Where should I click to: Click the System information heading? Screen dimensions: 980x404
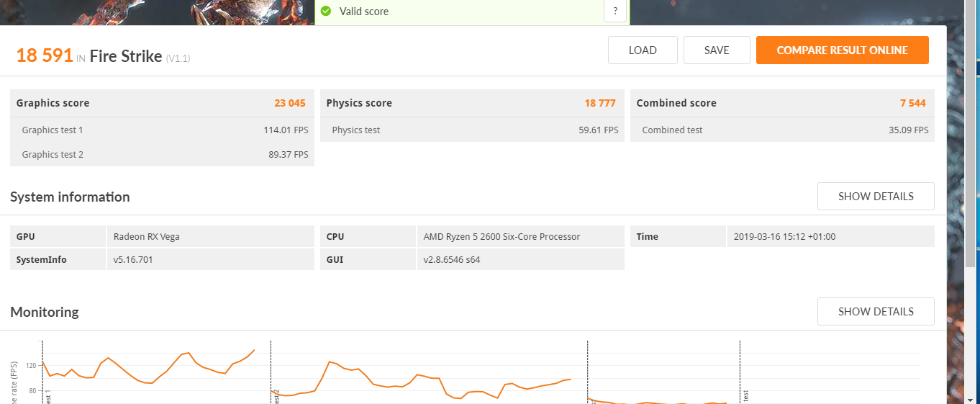70,197
